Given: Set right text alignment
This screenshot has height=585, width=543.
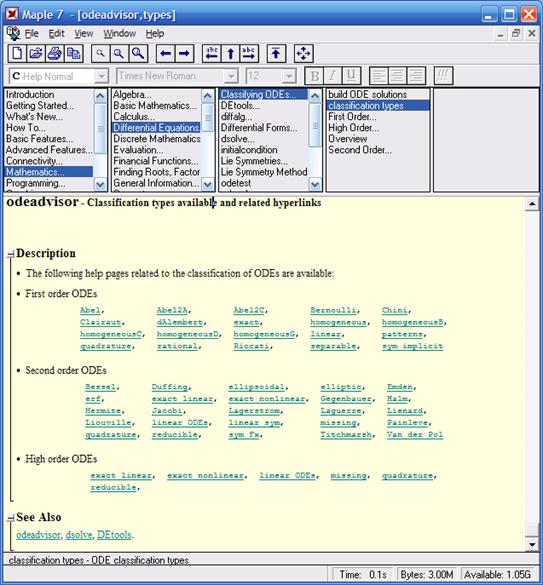Looking at the screenshot, I should 416,76.
